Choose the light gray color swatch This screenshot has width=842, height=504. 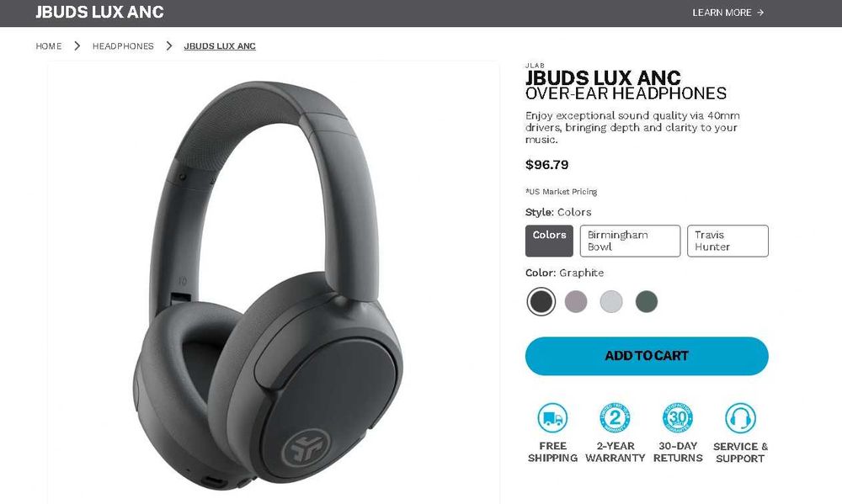(x=611, y=301)
